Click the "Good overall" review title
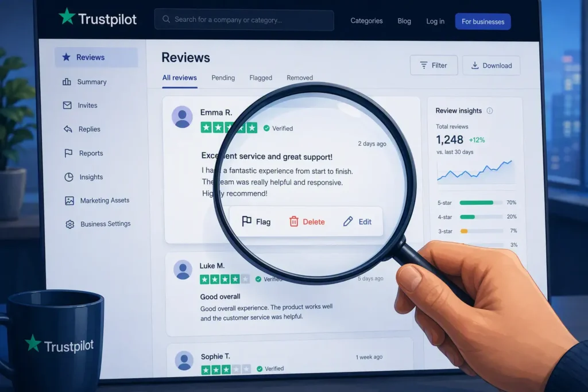Screen dimensions: 588x392 point(220,296)
